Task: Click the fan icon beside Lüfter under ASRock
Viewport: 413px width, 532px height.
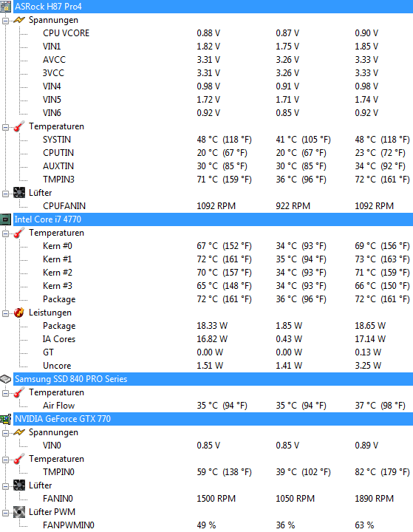Action: pyautogui.click(x=19, y=193)
